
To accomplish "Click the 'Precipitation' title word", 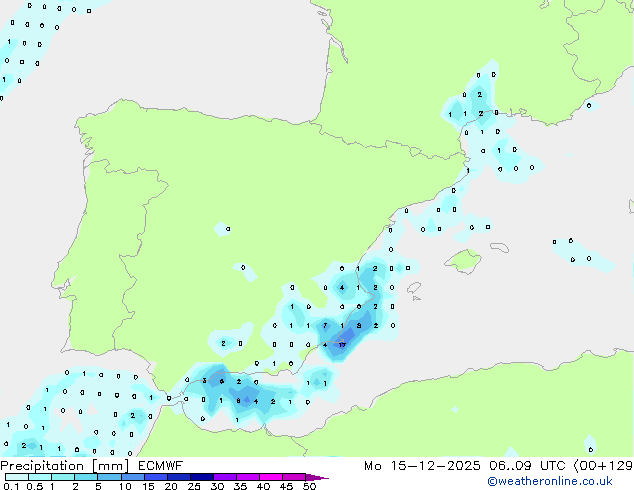I will [x=42, y=466].
